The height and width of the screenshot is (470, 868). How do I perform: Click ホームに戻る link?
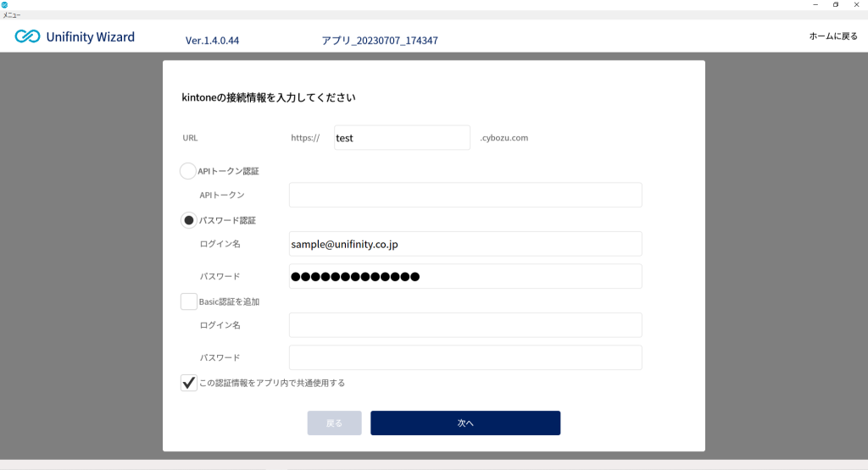(833, 36)
